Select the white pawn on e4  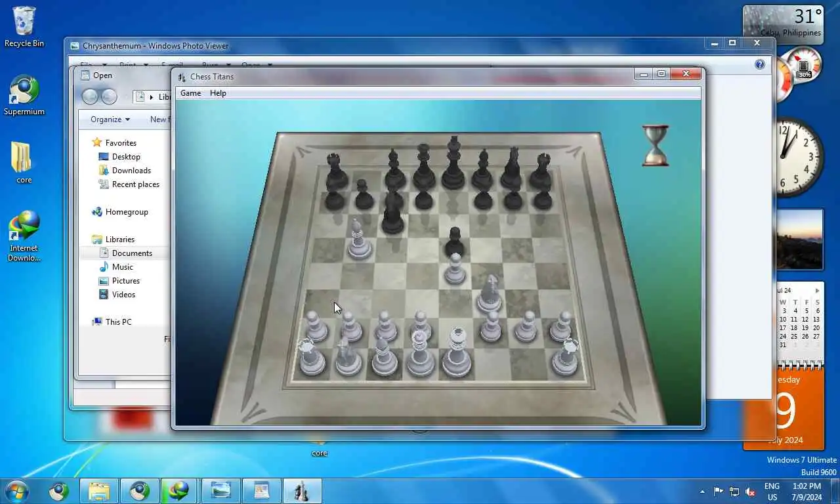tap(455, 269)
